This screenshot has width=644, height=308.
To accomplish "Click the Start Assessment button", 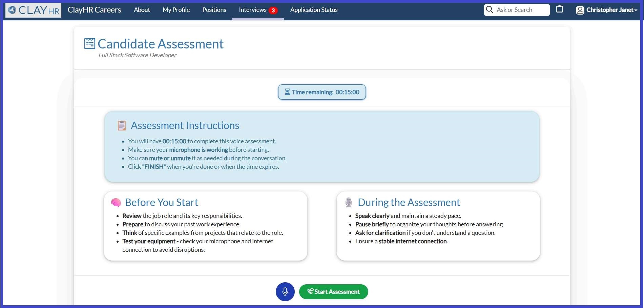I will (x=334, y=292).
